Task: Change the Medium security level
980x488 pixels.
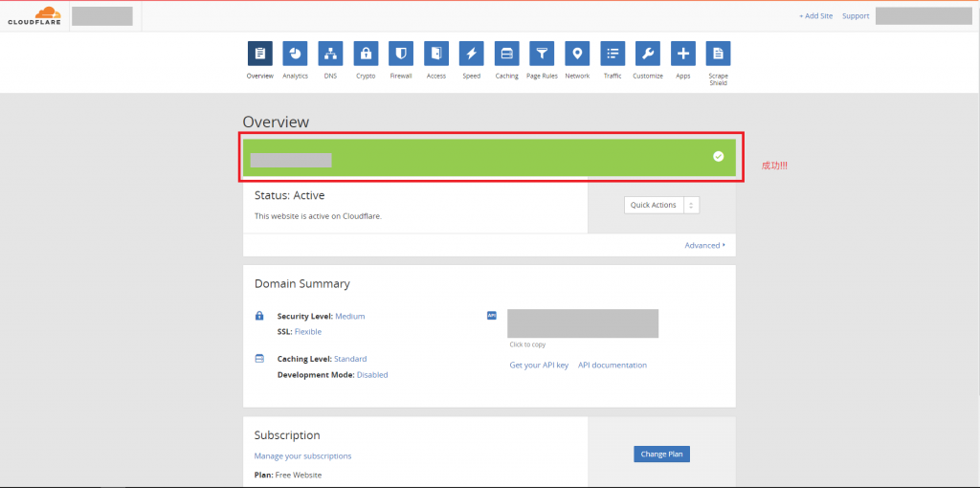Action: [x=350, y=316]
